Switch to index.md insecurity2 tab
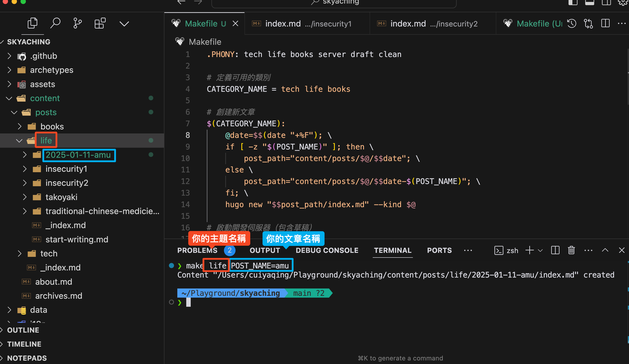 (433, 24)
